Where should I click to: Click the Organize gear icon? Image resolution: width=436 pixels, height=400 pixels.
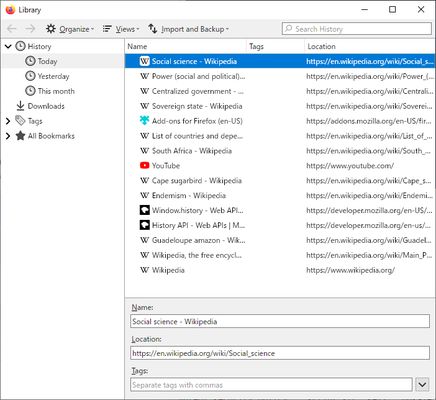[x=51, y=29]
